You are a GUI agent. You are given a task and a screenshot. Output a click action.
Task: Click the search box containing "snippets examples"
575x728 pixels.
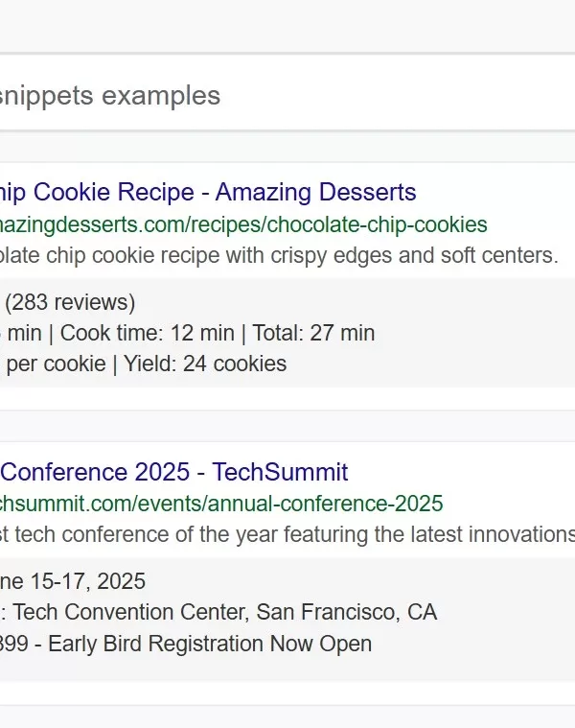[x=287, y=96]
